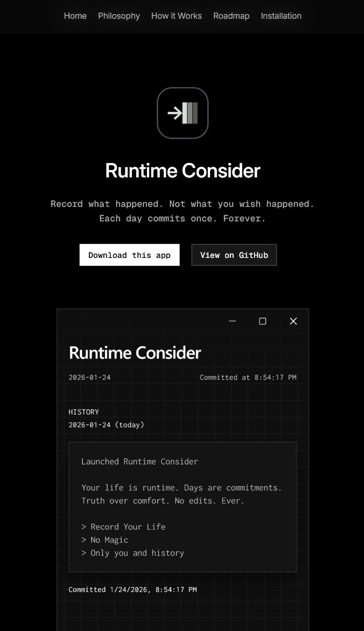Click the date 2026-01-24 under the preview title

coord(90,377)
